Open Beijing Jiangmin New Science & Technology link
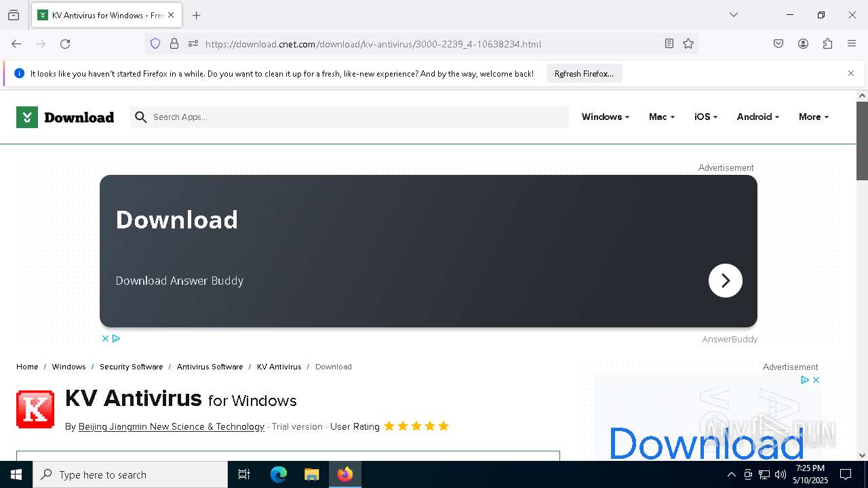 pos(172,426)
